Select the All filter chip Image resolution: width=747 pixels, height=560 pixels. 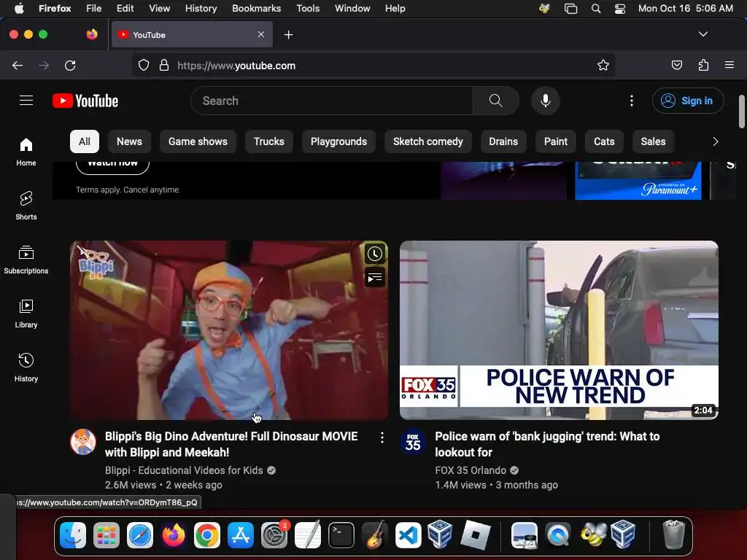click(x=85, y=141)
